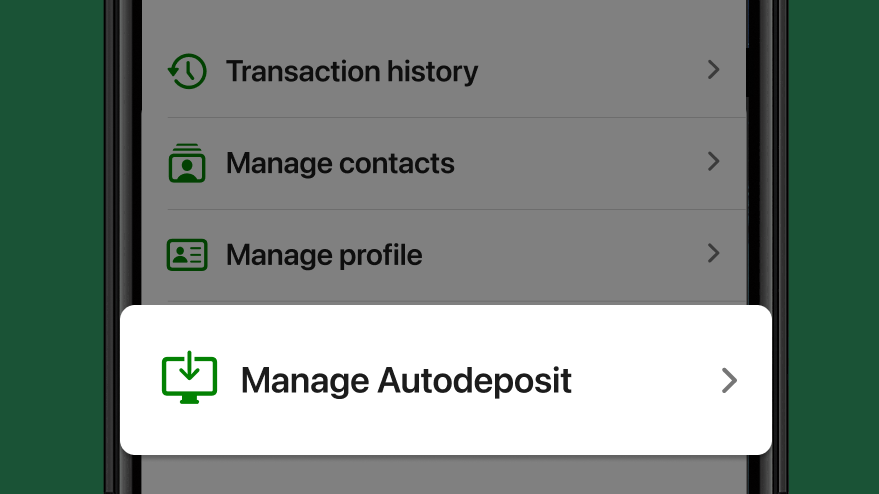Expand the Manage profile row chevron
The height and width of the screenshot is (494, 879).
(x=713, y=253)
